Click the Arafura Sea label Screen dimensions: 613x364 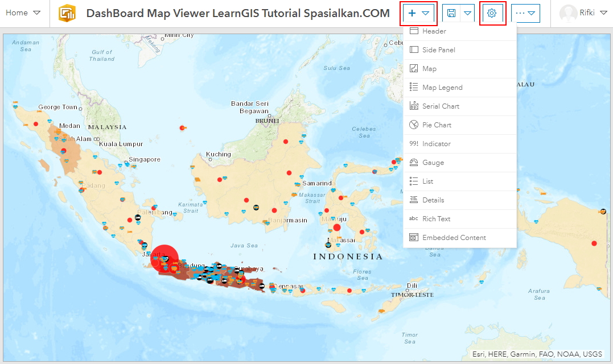coord(539,295)
